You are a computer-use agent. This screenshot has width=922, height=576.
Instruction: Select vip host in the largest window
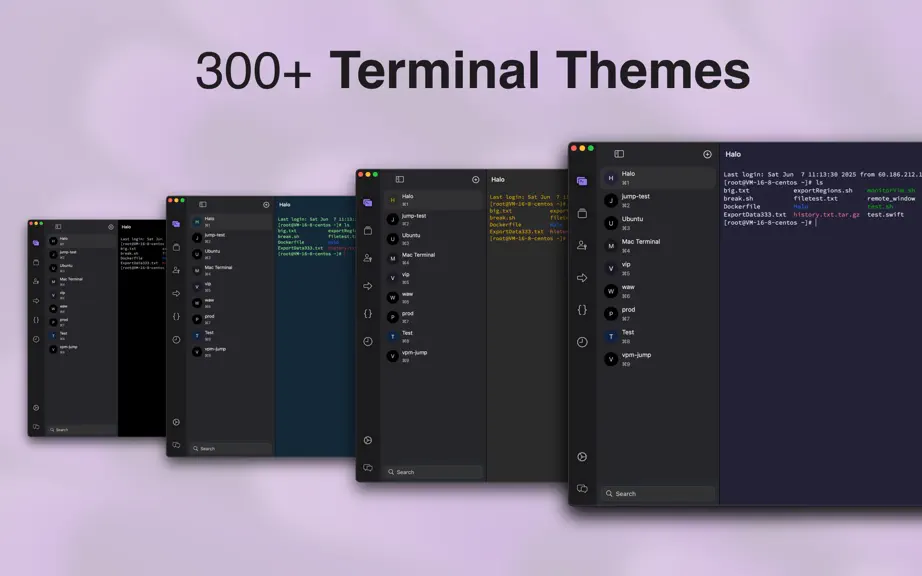click(657, 269)
